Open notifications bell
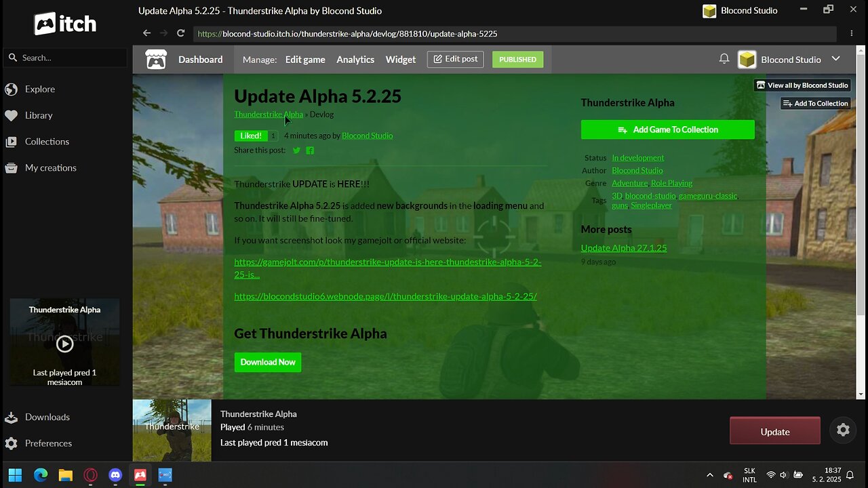The width and height of the screenshot is (868, 488). tap(724, 59)
